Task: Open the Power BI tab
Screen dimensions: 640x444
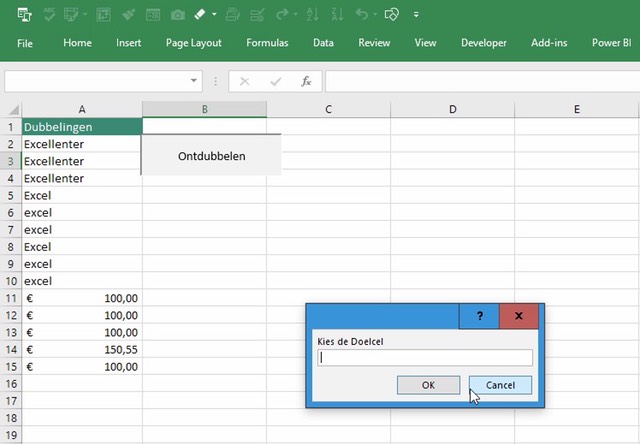Action: 611,43
